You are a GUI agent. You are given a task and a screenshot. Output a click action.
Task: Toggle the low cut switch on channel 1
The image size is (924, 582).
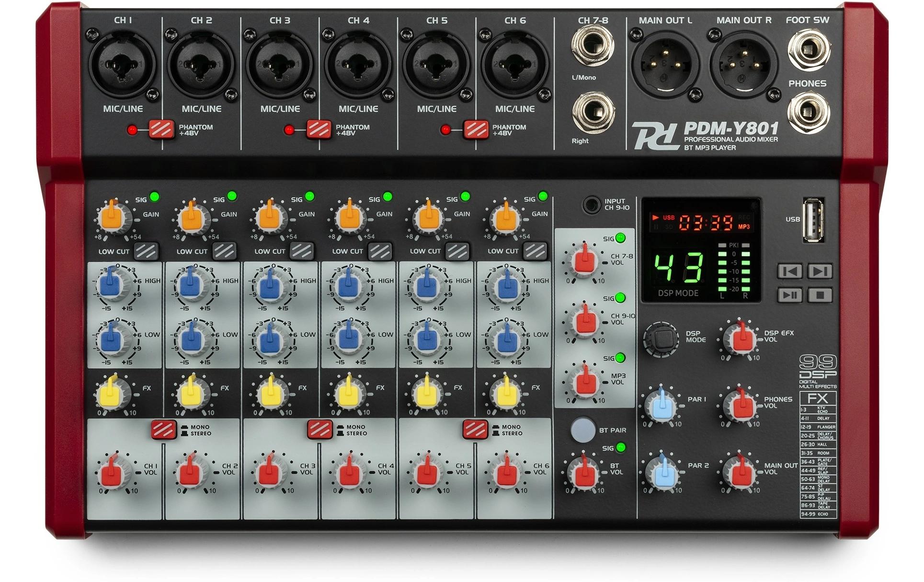pyautogui.click(x=147, y=251)
